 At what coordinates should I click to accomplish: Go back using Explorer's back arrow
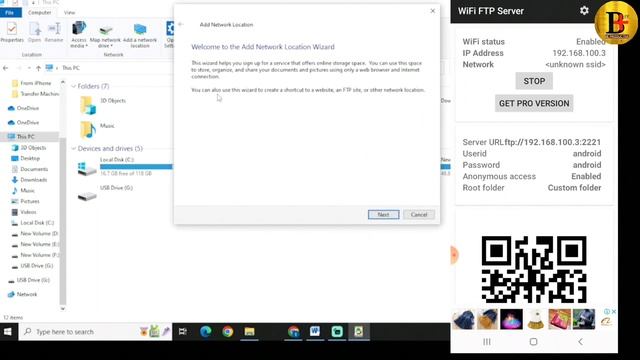click(x=5, y=68)
